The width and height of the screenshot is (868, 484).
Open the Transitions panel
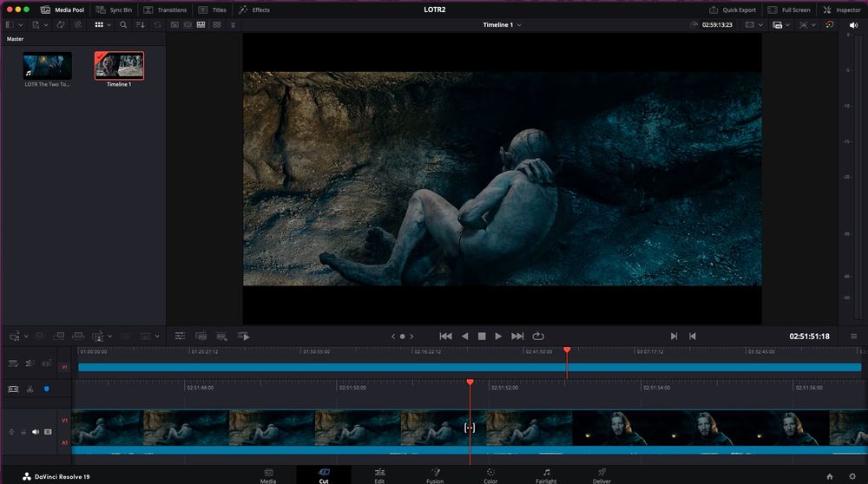(165, 10)
